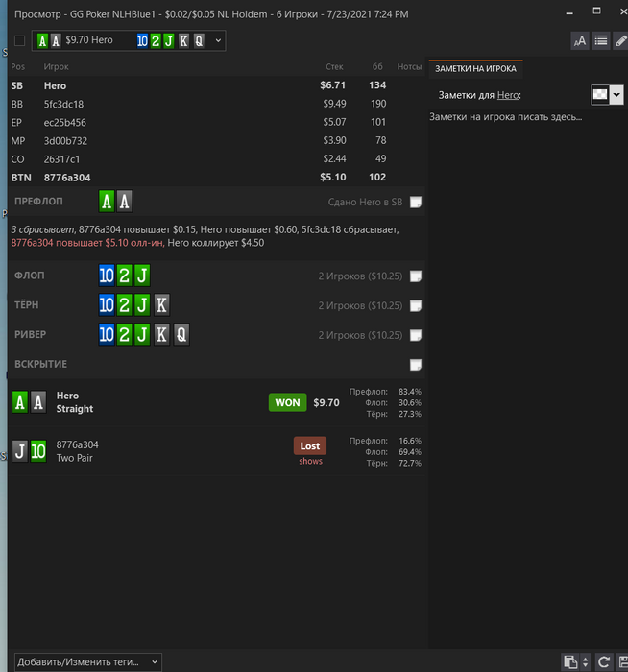
Task: Click the copy hand icon at bottom
Action: (570, 661)
